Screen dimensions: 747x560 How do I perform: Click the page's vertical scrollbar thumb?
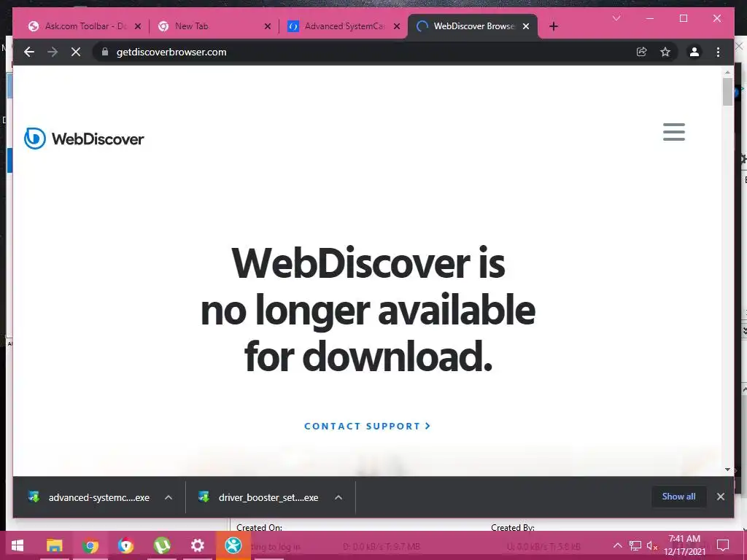727,91
